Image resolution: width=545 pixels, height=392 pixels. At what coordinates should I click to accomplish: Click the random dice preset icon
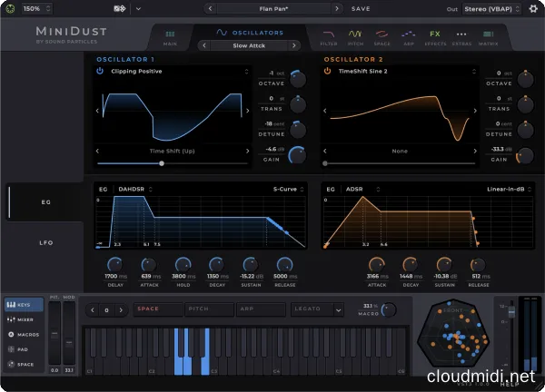pyautogui.click(x=120, y=9)
